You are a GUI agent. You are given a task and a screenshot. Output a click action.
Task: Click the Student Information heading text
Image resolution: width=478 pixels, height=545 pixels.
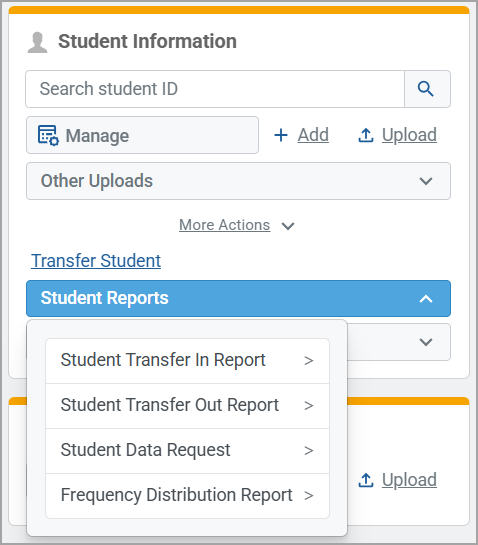point(147,41)
